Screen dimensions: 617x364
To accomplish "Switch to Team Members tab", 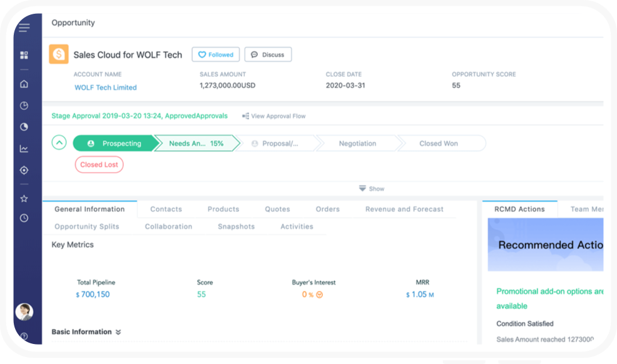I will coord(587,209).
